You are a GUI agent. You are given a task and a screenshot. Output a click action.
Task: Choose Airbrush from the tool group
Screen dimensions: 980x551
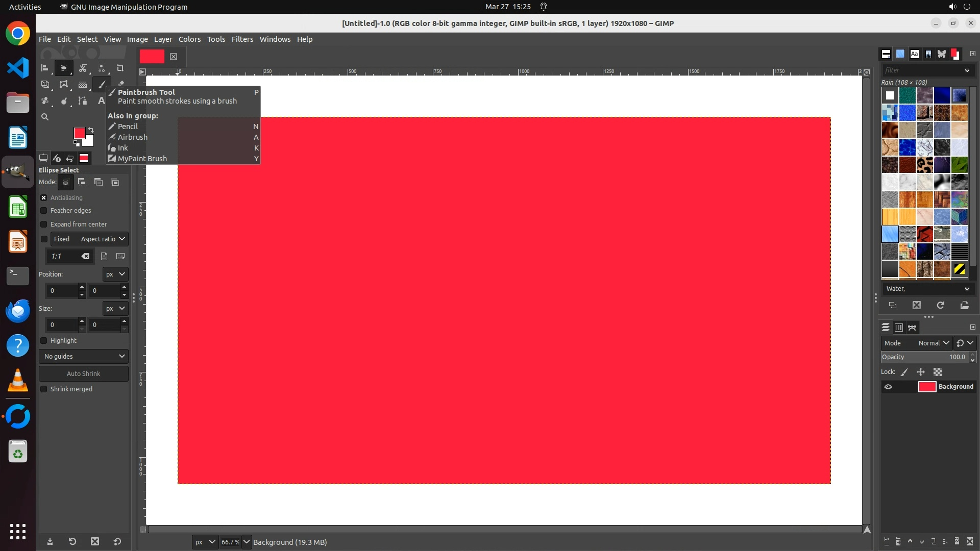point(132,137)
